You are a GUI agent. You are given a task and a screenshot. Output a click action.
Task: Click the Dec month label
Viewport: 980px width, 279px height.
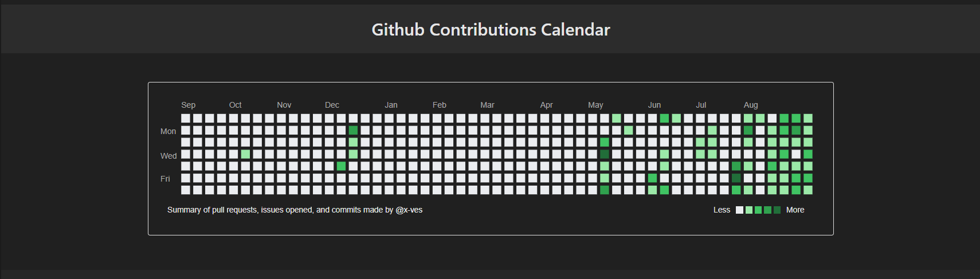(x=332, y=105)
